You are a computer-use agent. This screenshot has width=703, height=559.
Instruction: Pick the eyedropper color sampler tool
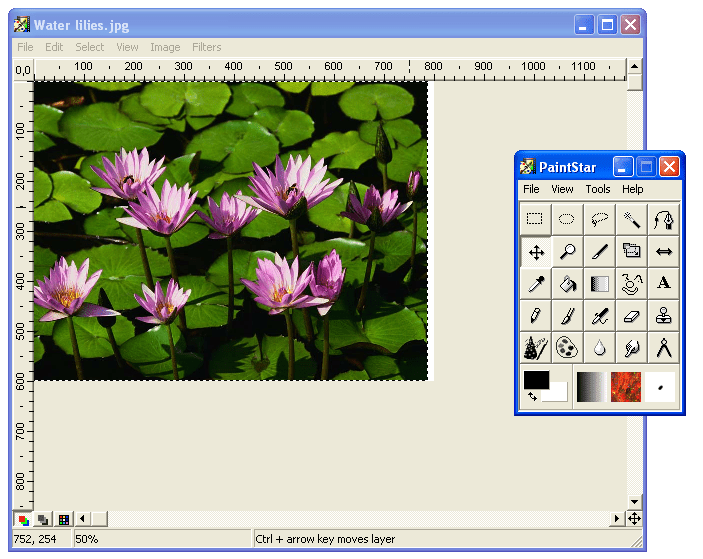[x=535, y=283]
